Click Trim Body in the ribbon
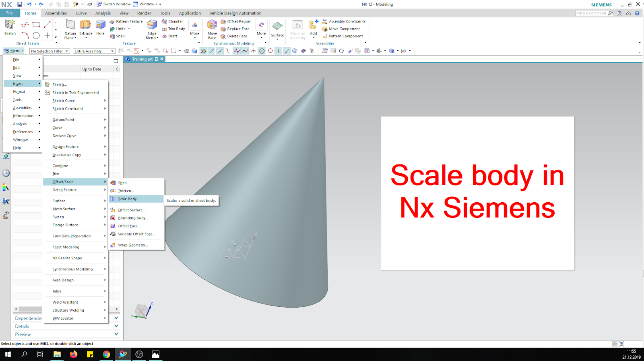Viewport: 644px width, 361px height. pos(173,29)
